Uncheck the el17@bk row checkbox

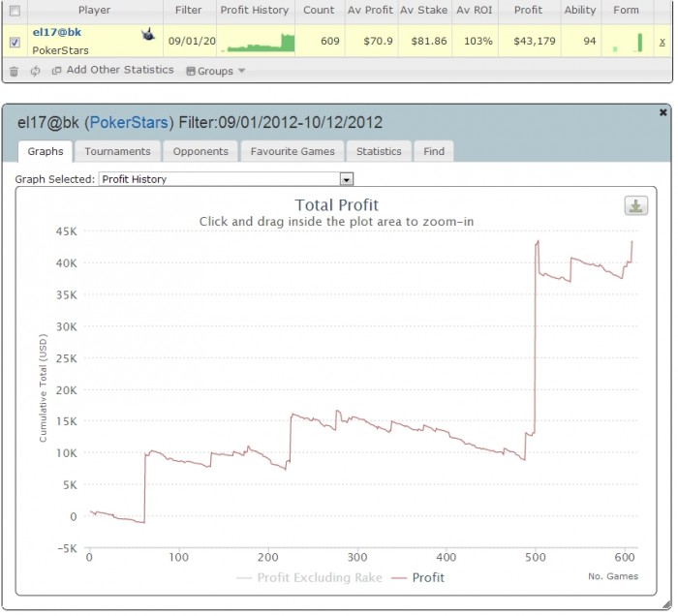(15, 42)
